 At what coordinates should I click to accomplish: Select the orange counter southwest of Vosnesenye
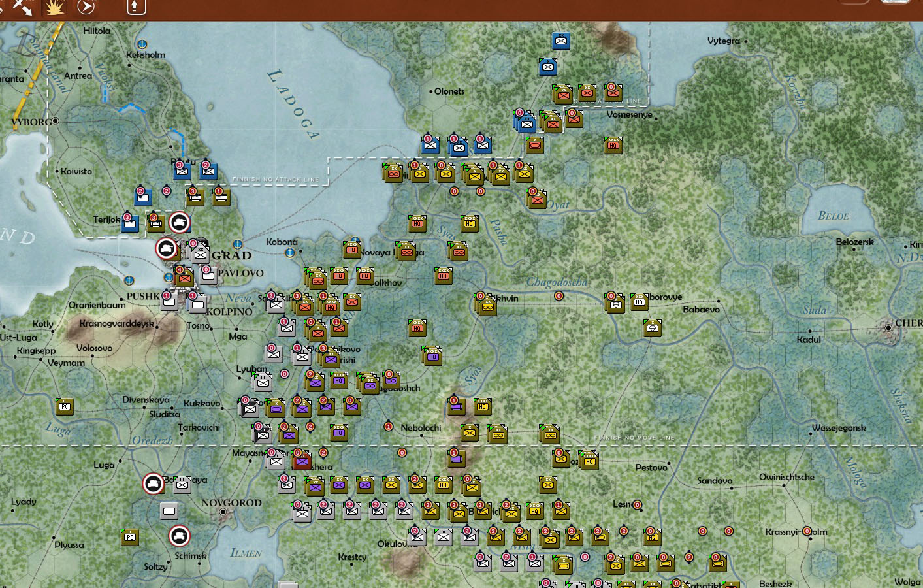pos(535,145)
